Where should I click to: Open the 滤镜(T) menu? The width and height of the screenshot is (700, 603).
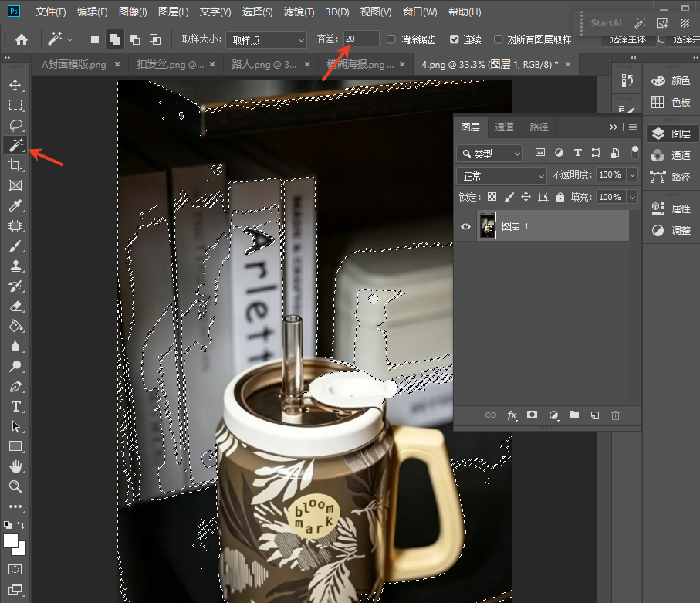299,12
